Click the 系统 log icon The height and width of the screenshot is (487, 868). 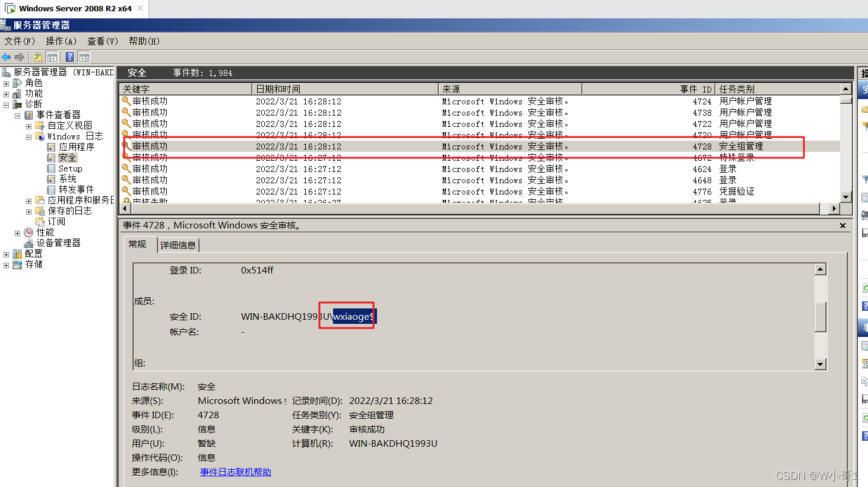pos(51,179)
